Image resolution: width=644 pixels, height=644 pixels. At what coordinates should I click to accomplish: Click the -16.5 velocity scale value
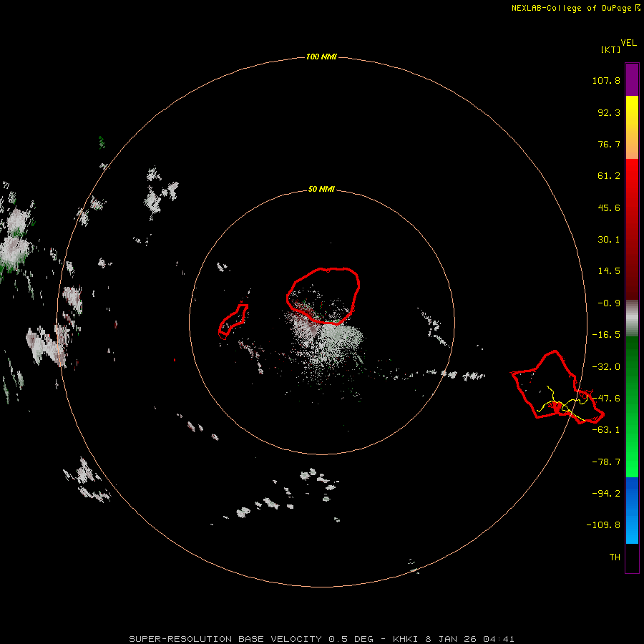tap(606, 335)
